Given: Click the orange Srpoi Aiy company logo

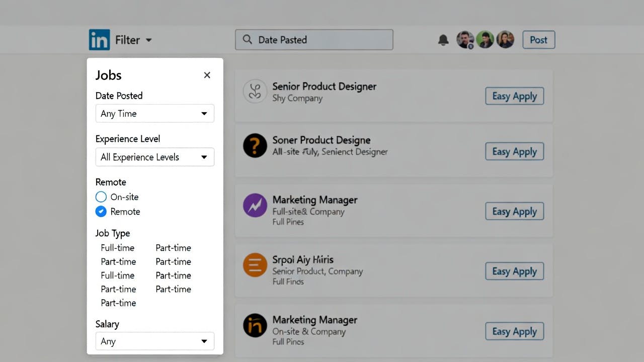Looking at the screenshot, I should tap(255, 265).
